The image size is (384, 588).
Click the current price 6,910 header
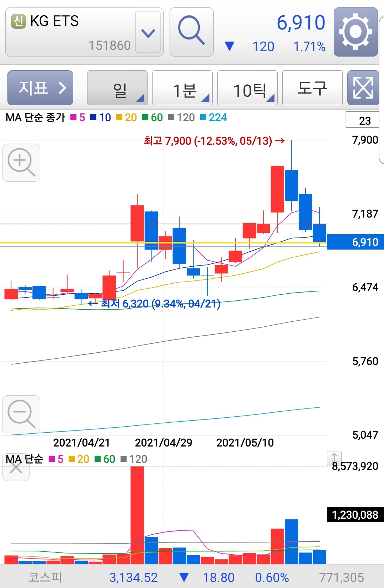point(301,23)
